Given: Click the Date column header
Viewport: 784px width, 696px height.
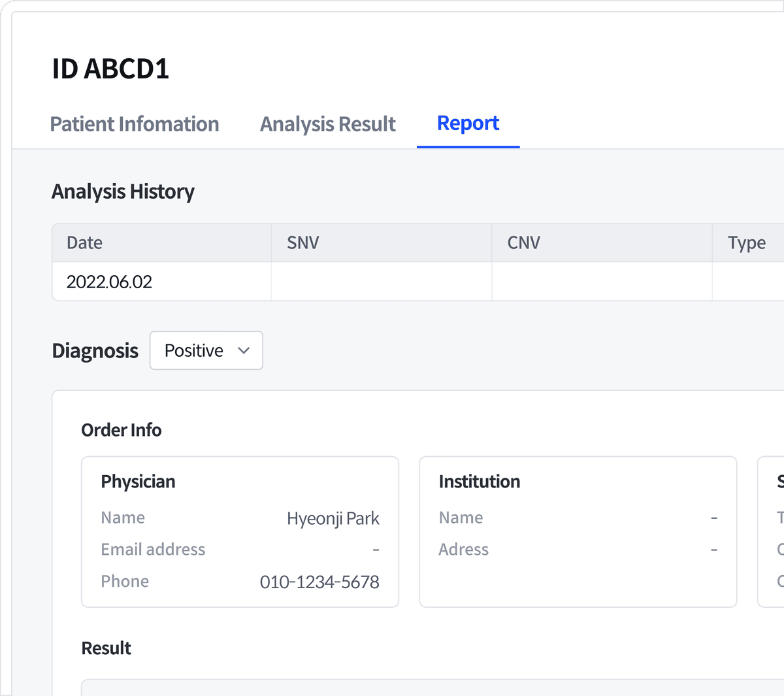Looking at the screenshot, I should 84,242.
